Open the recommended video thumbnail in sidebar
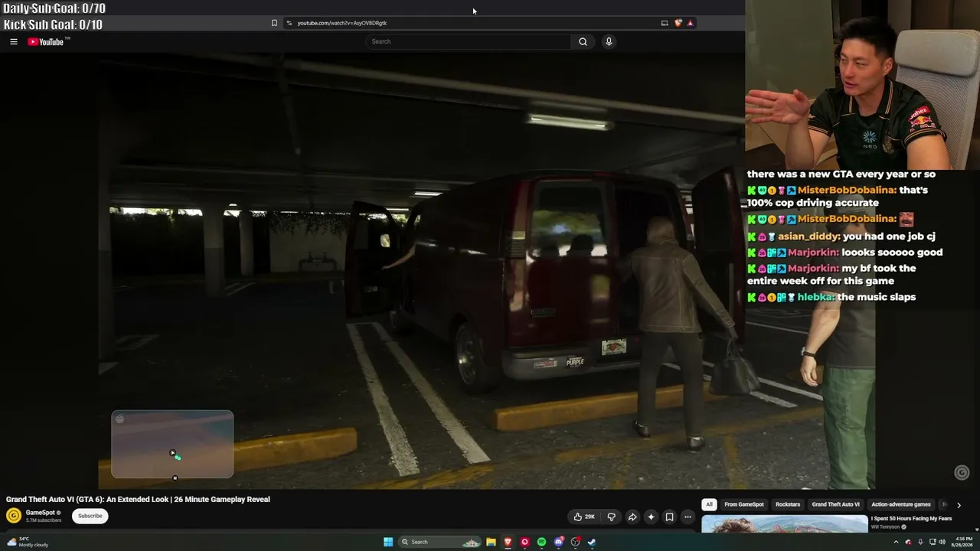 click(785, 523)
